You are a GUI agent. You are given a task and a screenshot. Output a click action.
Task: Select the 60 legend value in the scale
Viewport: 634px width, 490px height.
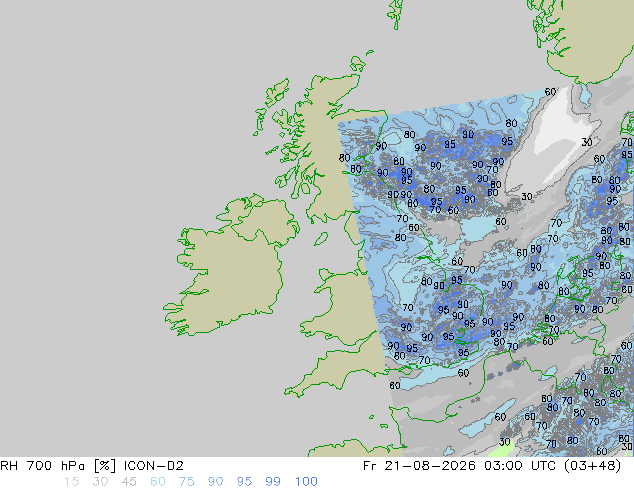(158, 482)
